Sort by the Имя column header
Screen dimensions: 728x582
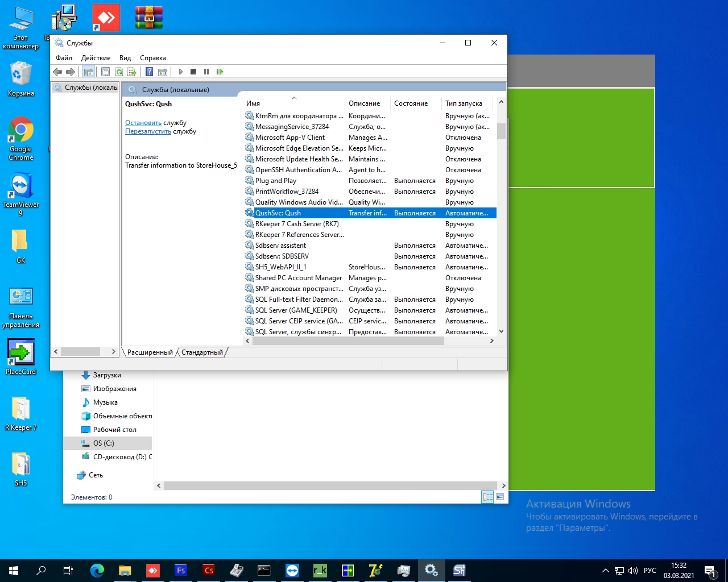pyautogui.click(x=294, y=103)
